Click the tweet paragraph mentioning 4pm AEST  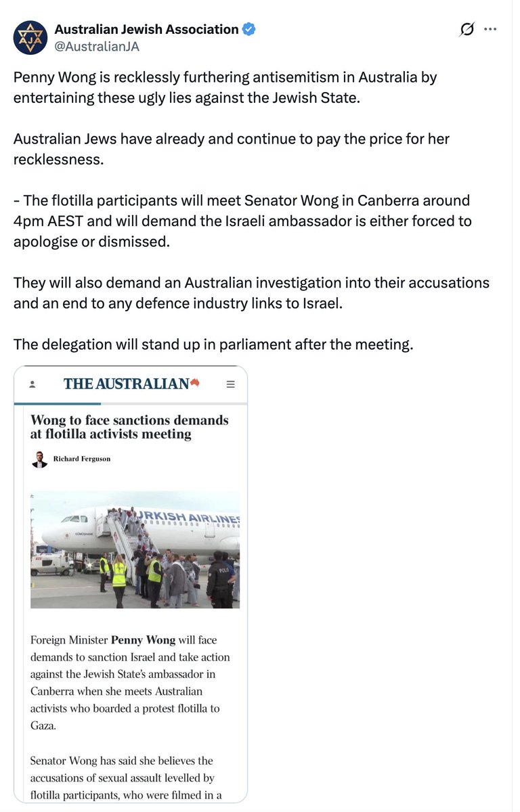pyautogui.click(x=242, y=221)
